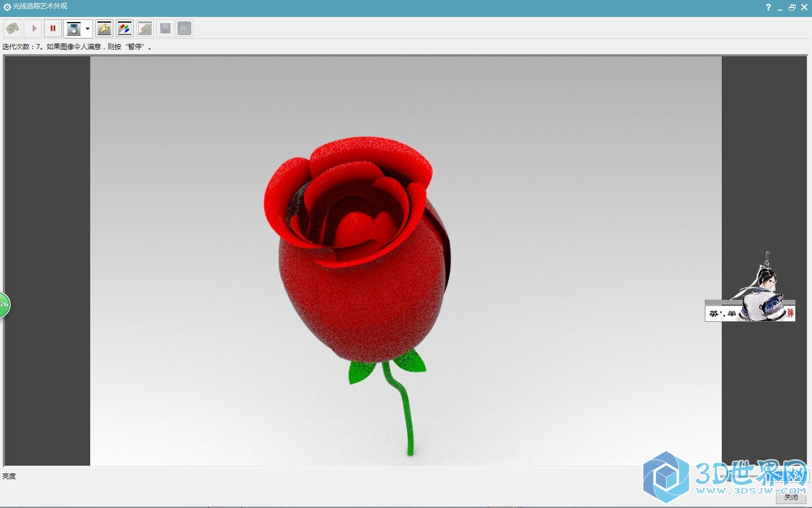The image size is (812, 508).
Task: Click the 迭代次数 status message text
Action: click(x=77, y=47)
